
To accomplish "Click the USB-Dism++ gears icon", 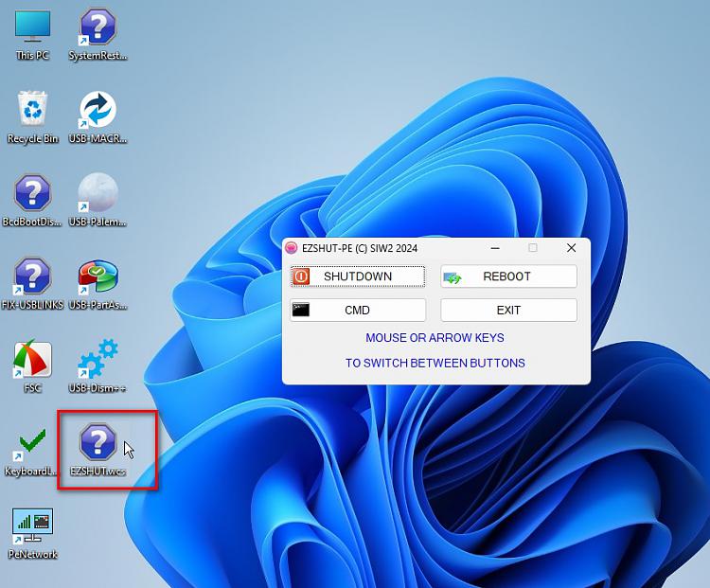I will point(98,359).
